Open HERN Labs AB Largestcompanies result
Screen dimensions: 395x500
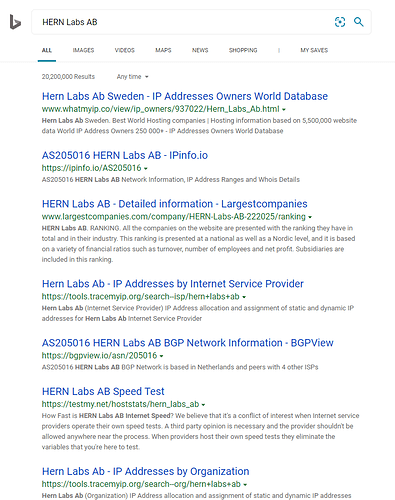(x=174, y=204)
